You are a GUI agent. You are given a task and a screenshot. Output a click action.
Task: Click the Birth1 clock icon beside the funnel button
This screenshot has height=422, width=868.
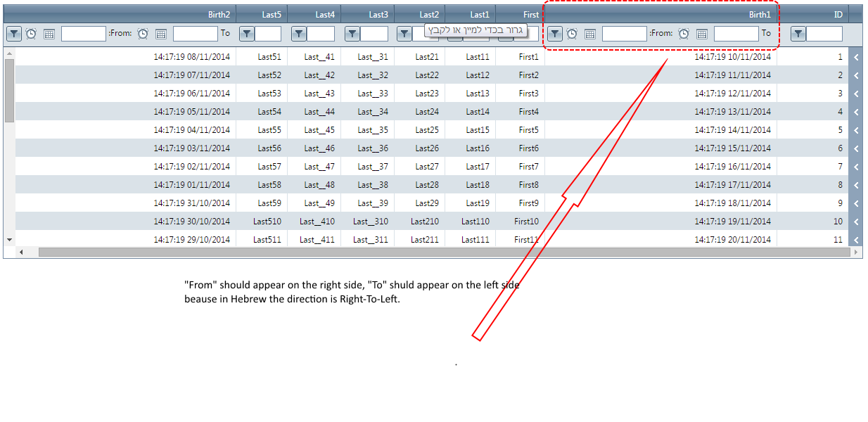pos(572,33)
